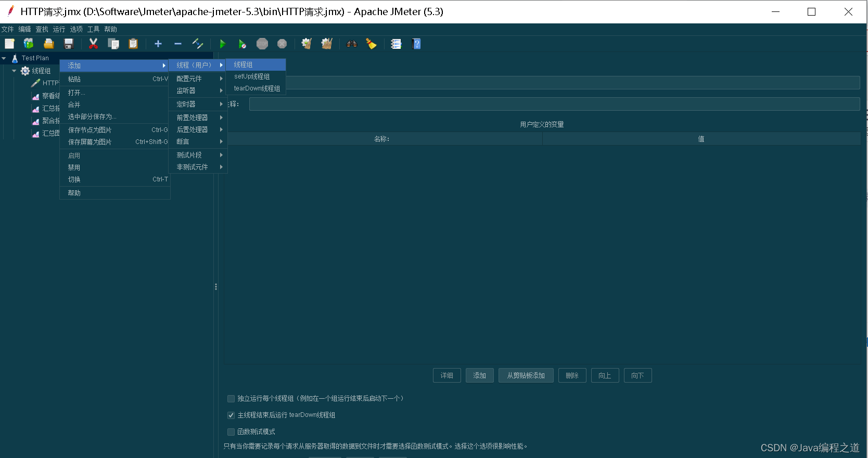
Task: Open the Function Helper list icon
Action: tap(397, 44)
